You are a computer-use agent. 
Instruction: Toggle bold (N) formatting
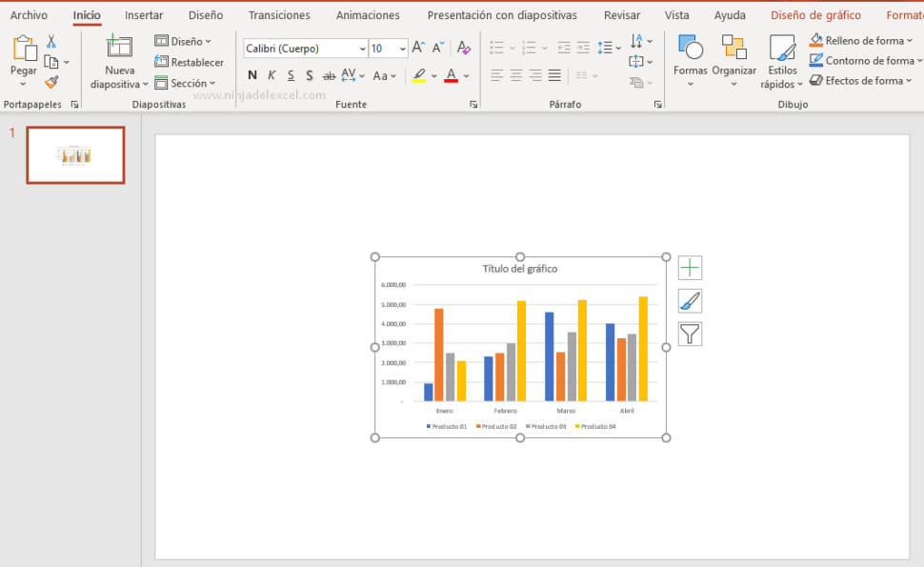251,75
